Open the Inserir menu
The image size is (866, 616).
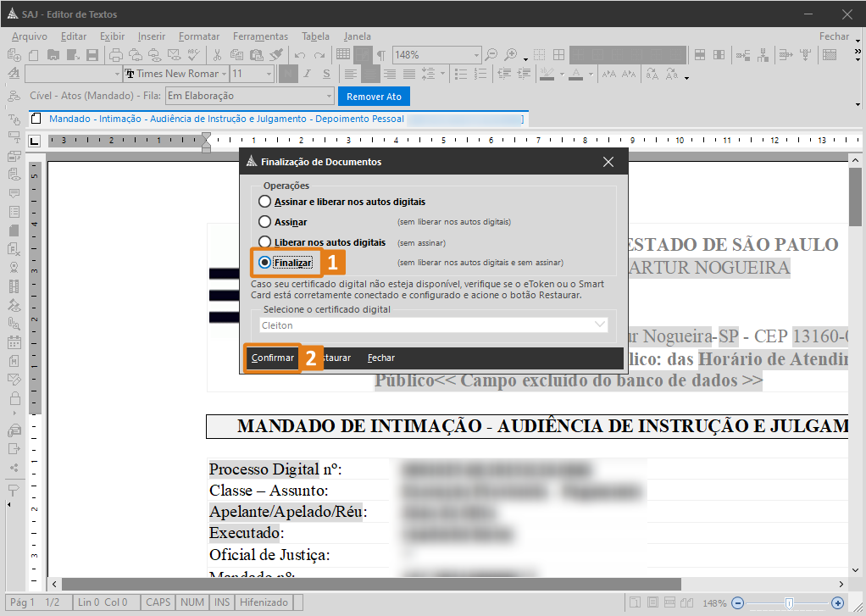click(x=152, y=36)
